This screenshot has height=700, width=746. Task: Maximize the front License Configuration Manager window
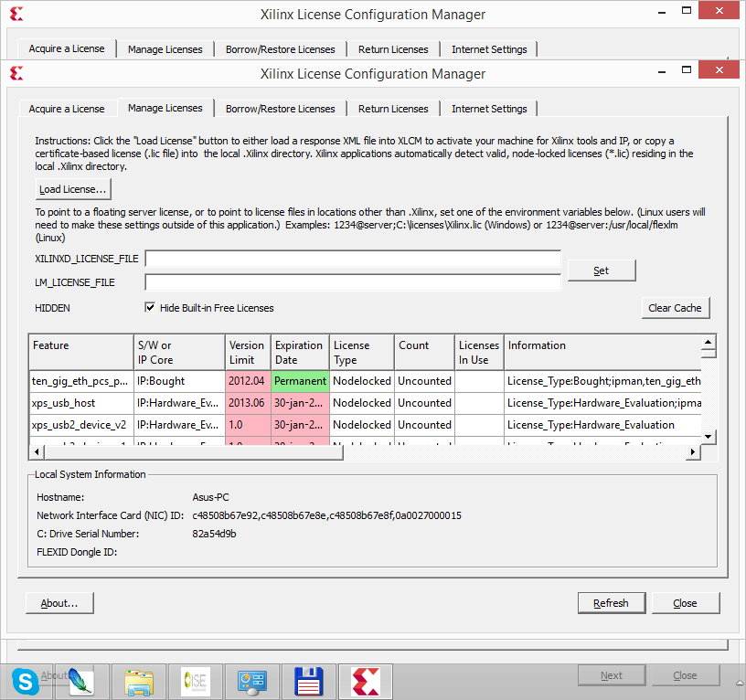pyautogui.click(x=687, y=69)
